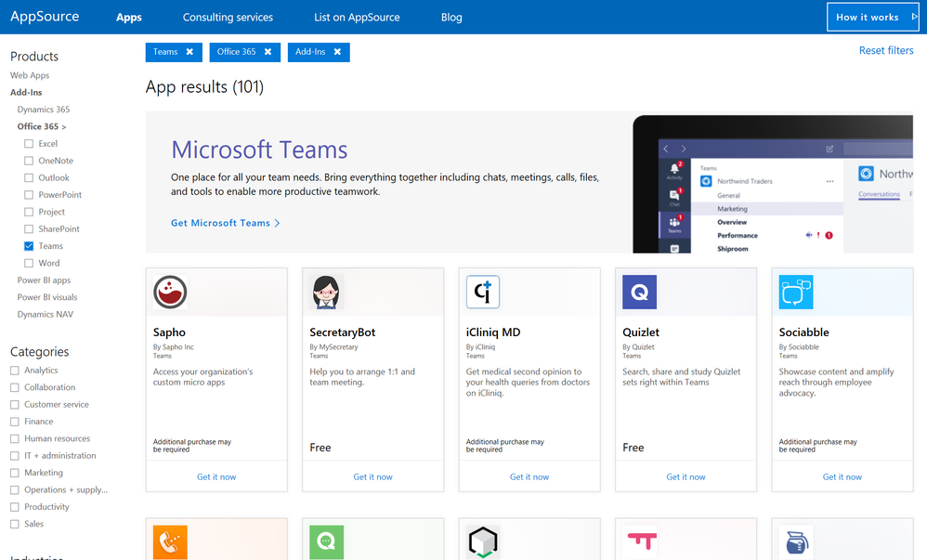927x560 pixels.
Task: Select Web Apps under Products
Action: coord(30,75)
